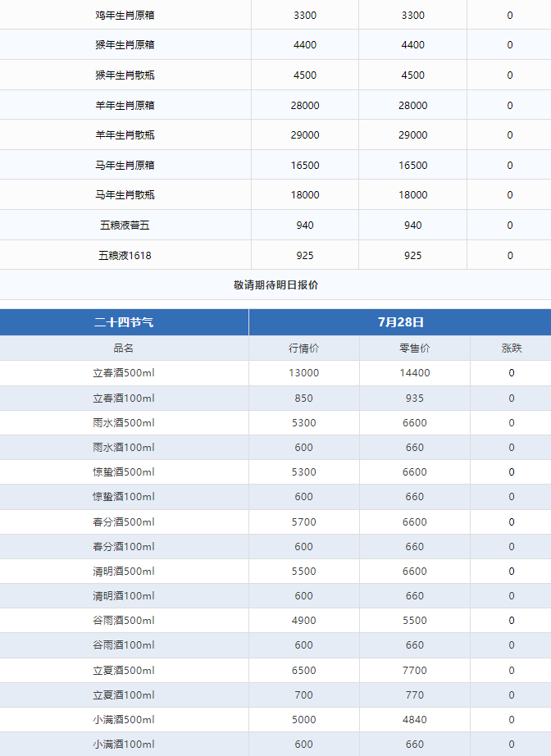Click the 4900 price of 谷雨酒500ml
Screen dimensions: 551x756
[303, 621]
